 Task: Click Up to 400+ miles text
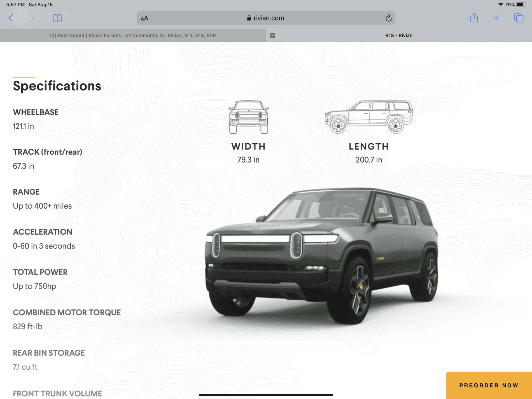coord(42,206)
